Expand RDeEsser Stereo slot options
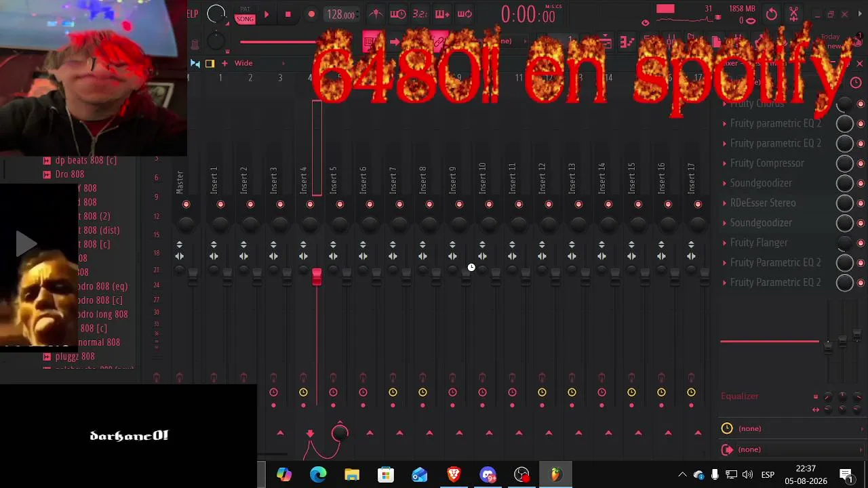The width and height of the screenshot is (868, 488). pyautogui.click(x=724, y=203)
